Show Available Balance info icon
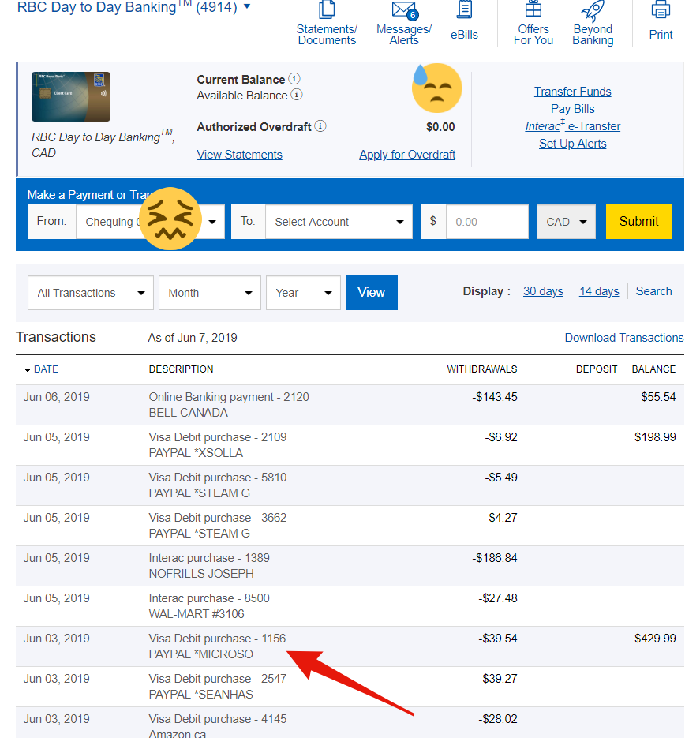Image resolution: width=700 pixels, height=738 pixels. [x=297, y=95]
